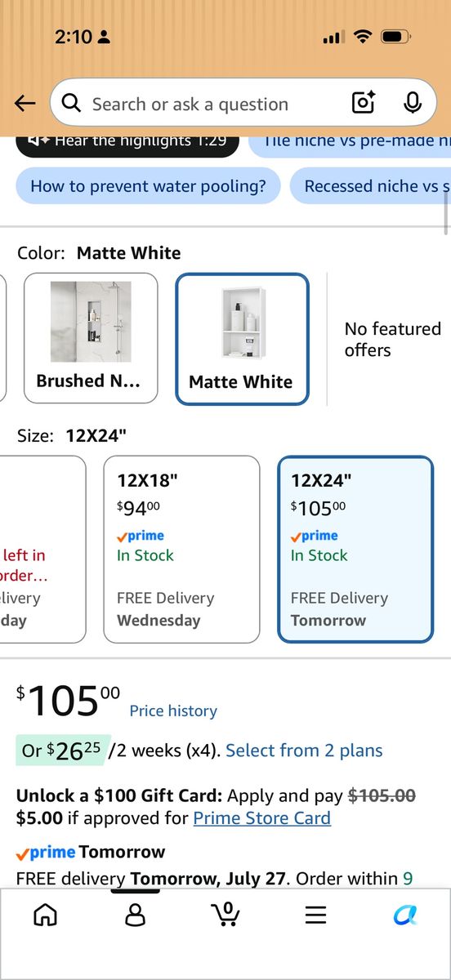451x980 pixels.
Task: Open Prime Store Card link
Action: pyautogui.click(x=262, y=818)
